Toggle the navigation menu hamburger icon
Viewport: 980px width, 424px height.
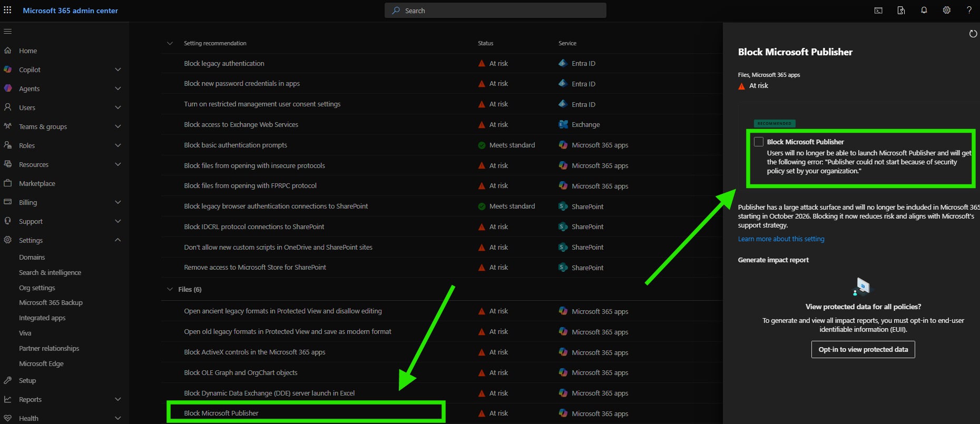(x=7, y=32)
